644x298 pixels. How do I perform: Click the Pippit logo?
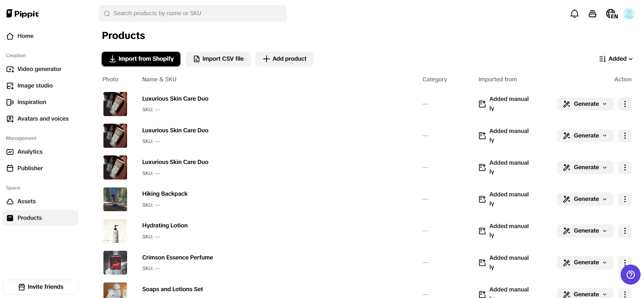click(23, 14)
